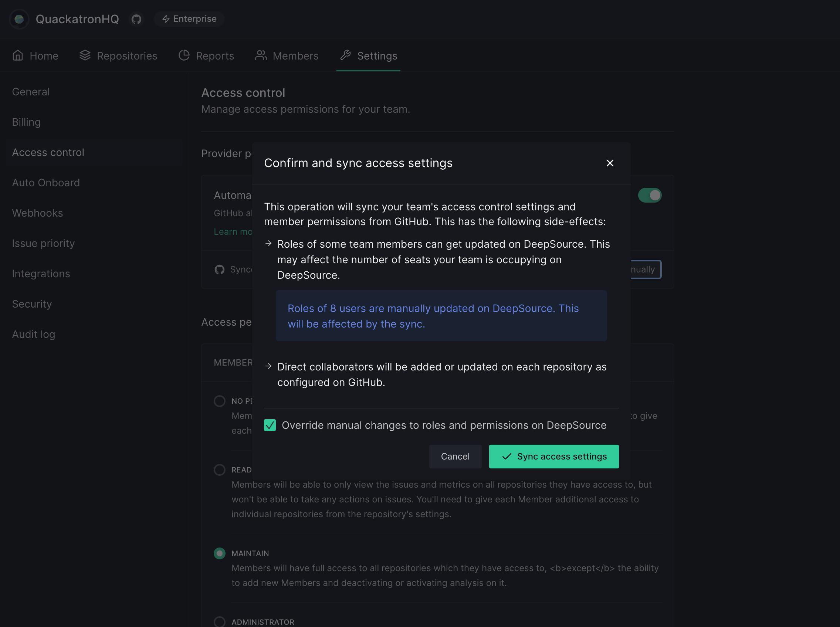Cancel the sync dialog

(455, 457)
